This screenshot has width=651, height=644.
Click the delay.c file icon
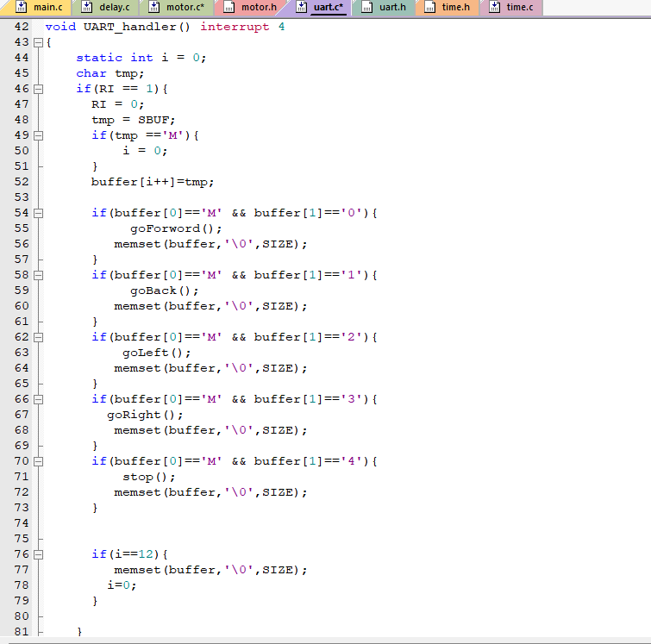[86, 7]
